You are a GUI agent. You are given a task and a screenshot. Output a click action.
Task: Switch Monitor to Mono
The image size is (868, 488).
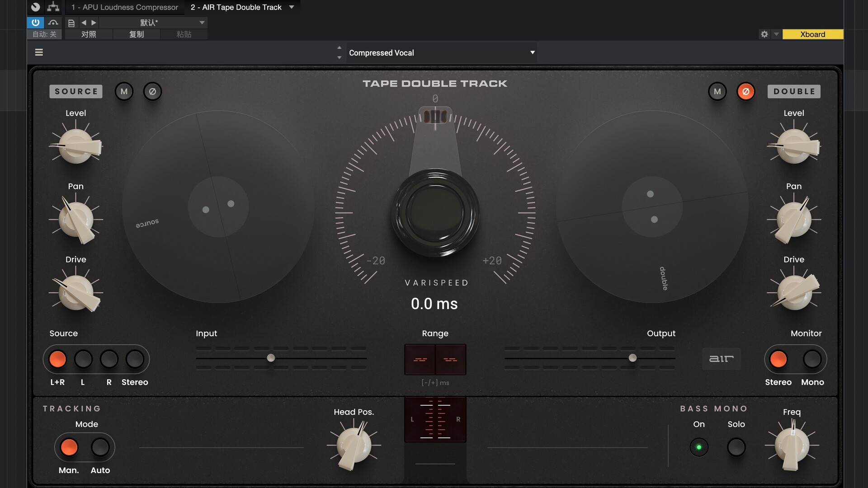point(812,359)
